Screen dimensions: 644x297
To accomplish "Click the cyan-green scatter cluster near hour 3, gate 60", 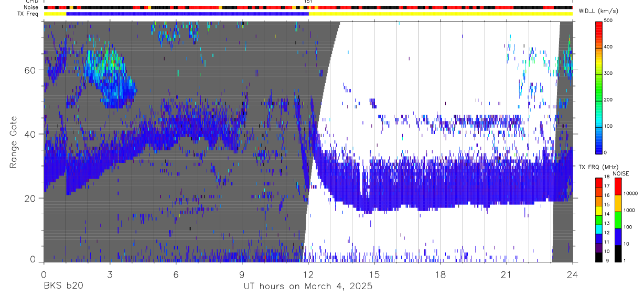I will coord(109,76).
